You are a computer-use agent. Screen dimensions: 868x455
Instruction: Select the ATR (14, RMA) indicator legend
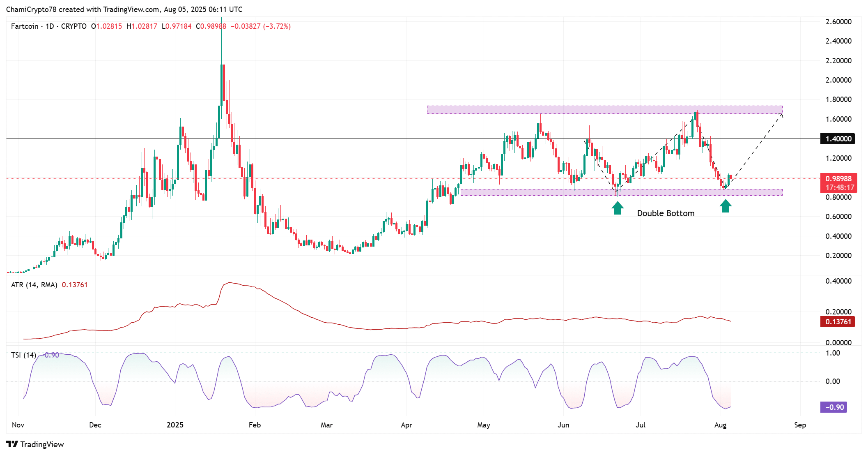coord(34,285)
